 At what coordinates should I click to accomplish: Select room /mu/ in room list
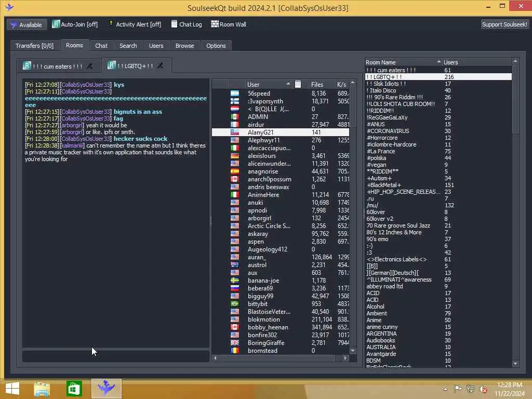coord(438,205)
